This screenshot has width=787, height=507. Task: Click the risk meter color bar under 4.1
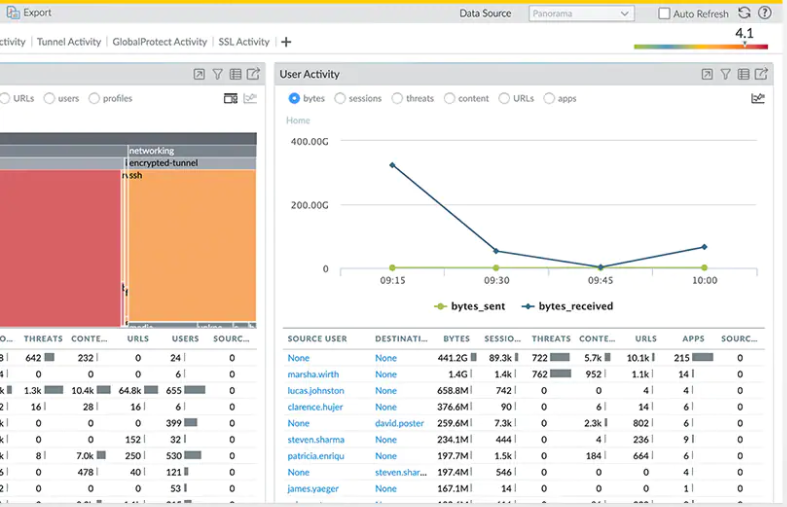click(700, 47)
